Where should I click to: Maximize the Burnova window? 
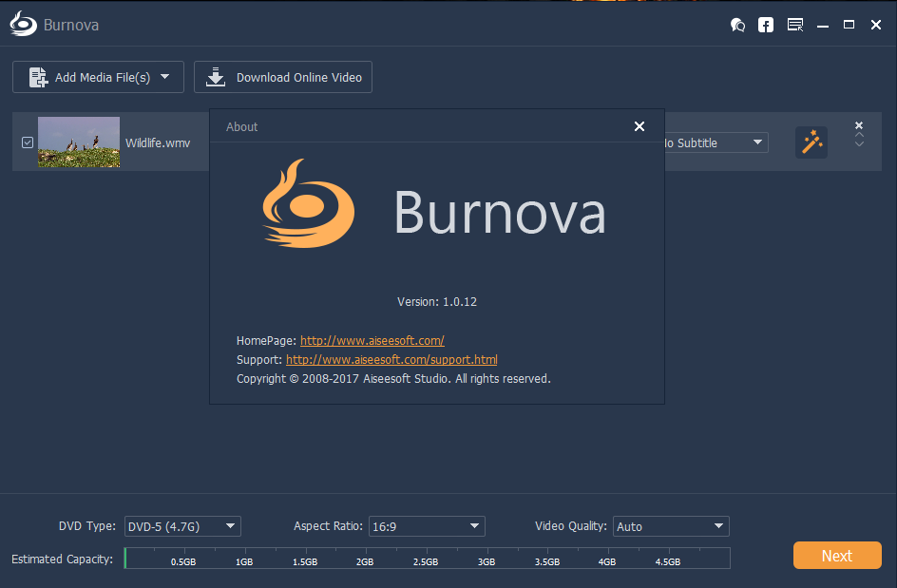point(849,25)
